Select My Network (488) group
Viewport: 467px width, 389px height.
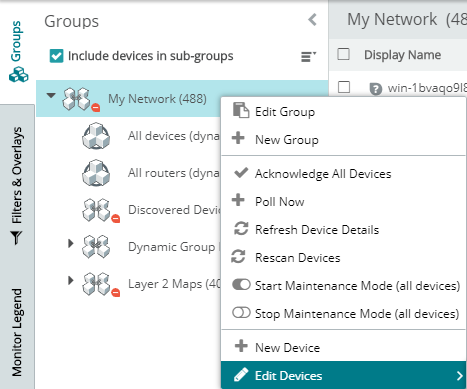(157, 99)
